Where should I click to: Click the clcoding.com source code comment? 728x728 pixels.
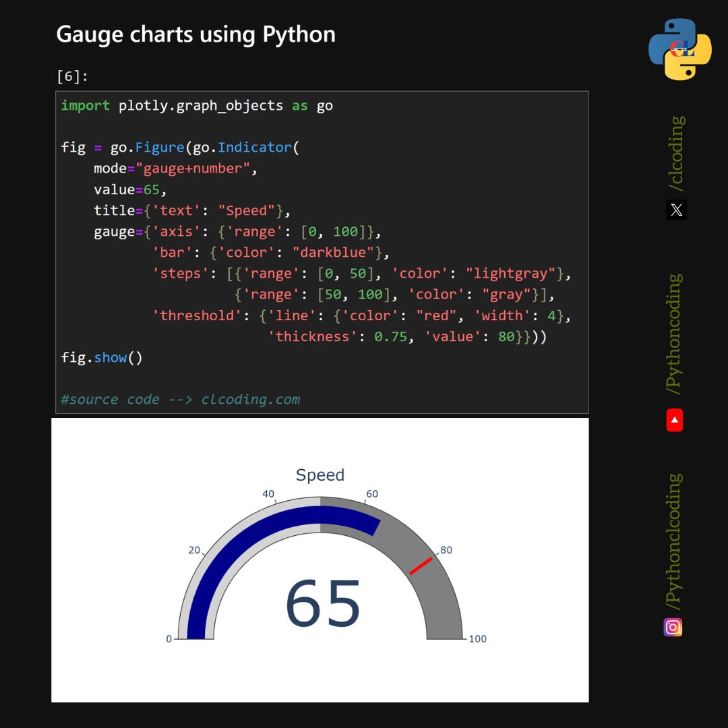tap(180, 399)
